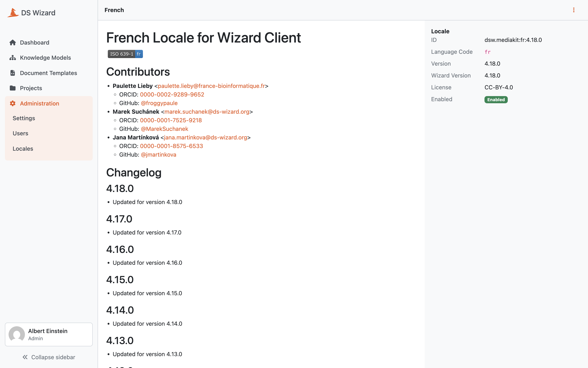
Task: Click the Changelog heading
Action: tap(134, 173)
